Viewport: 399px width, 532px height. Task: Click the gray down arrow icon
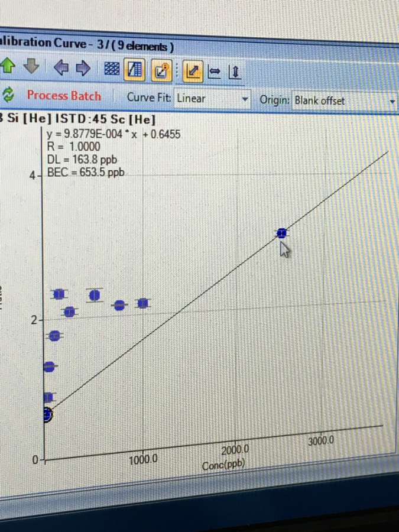tap(31, 66)
